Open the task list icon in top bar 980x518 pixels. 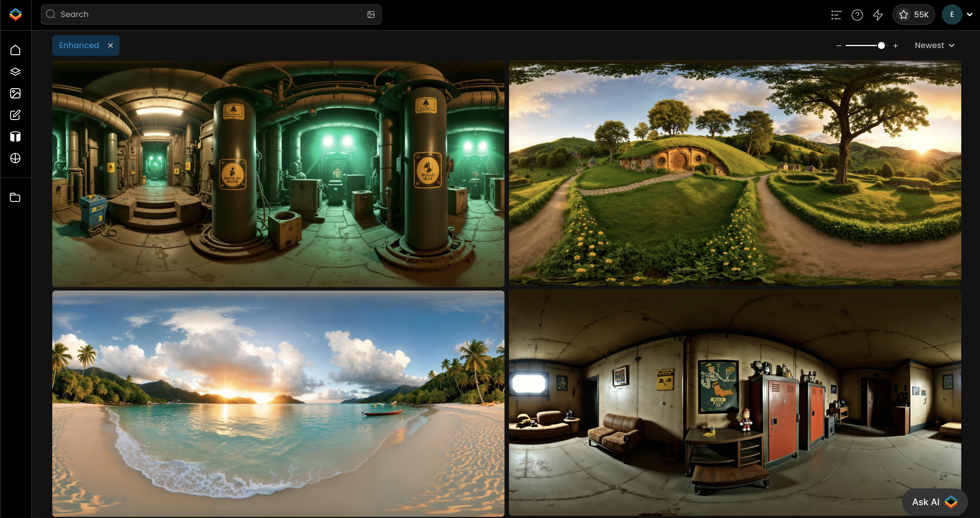tap(836, 15)
